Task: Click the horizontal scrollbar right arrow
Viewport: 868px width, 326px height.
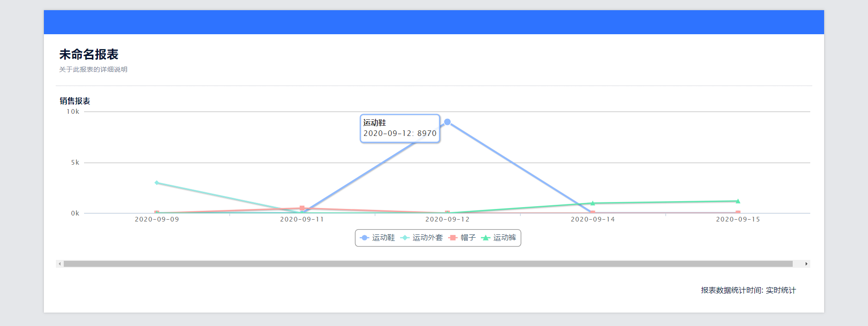Action: (x=806, y=264)
